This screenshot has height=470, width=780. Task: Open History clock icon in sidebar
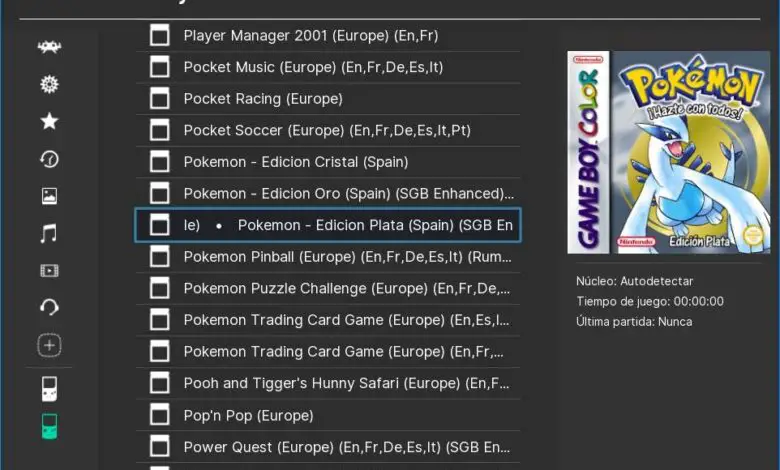(x=49, y=159)
